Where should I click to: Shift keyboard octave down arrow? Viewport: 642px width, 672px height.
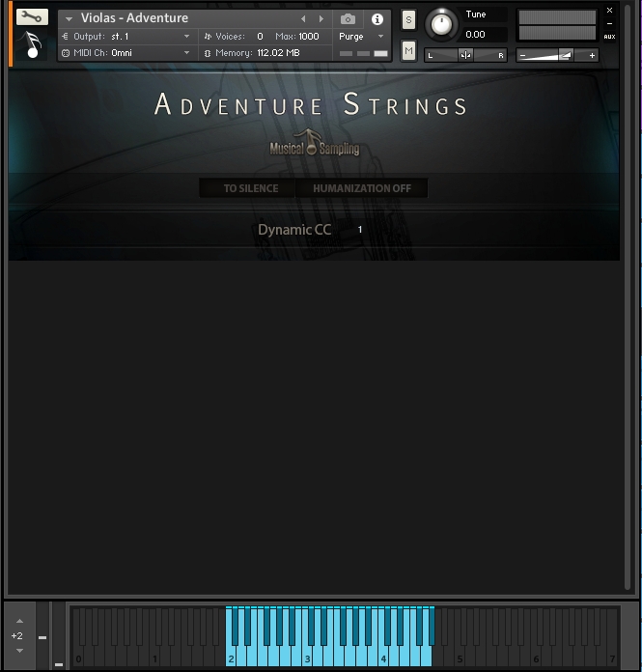19,651
